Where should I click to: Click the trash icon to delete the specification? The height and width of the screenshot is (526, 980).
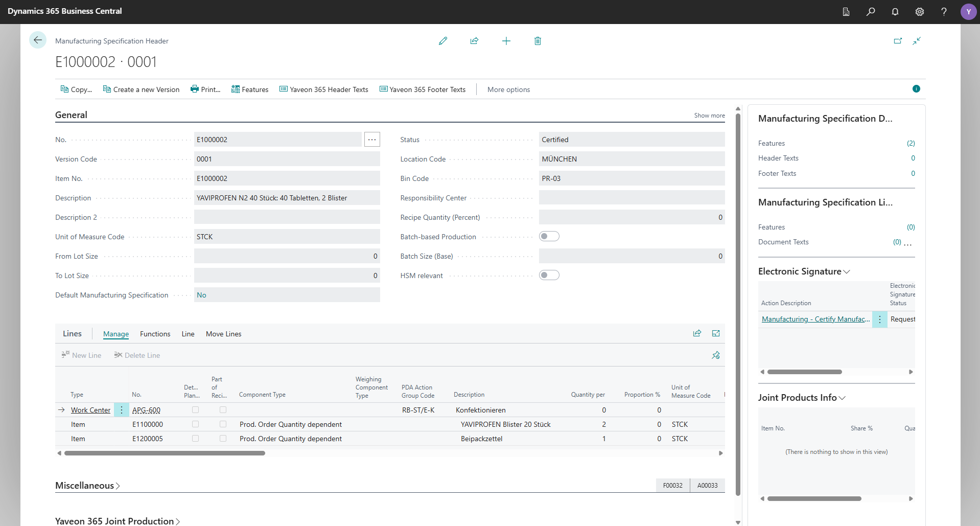[x=538, y=41]
